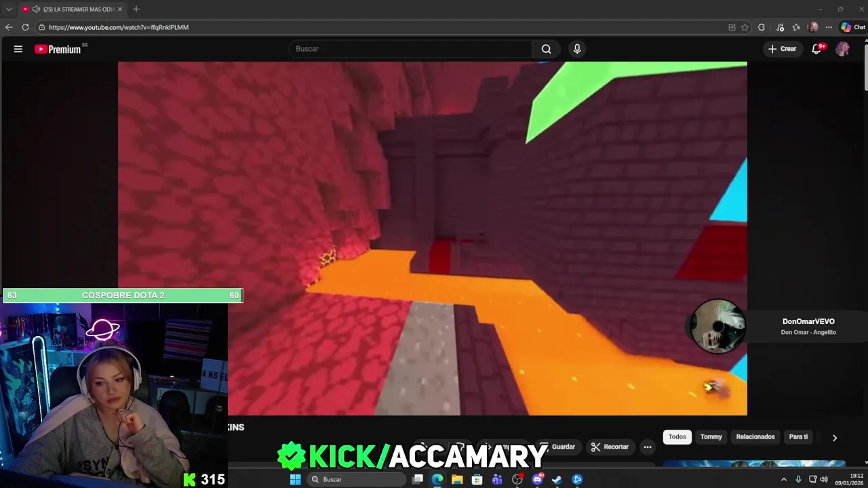Viewport: 868px width, 488px height.
Task: Start voice search with microphone icon
Action: point(577,49)
